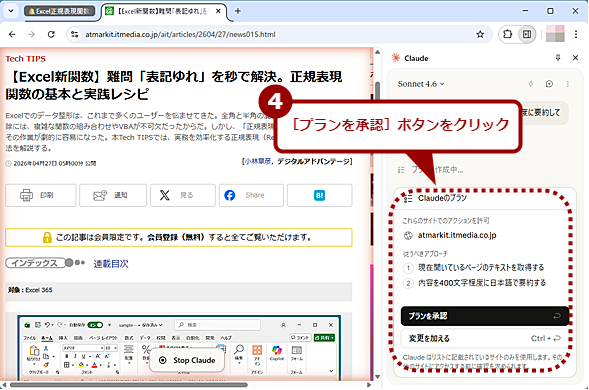Screen dimensions: 589x390
Task: Click the Hatena B! bookmark button
Action: point(320,195)
